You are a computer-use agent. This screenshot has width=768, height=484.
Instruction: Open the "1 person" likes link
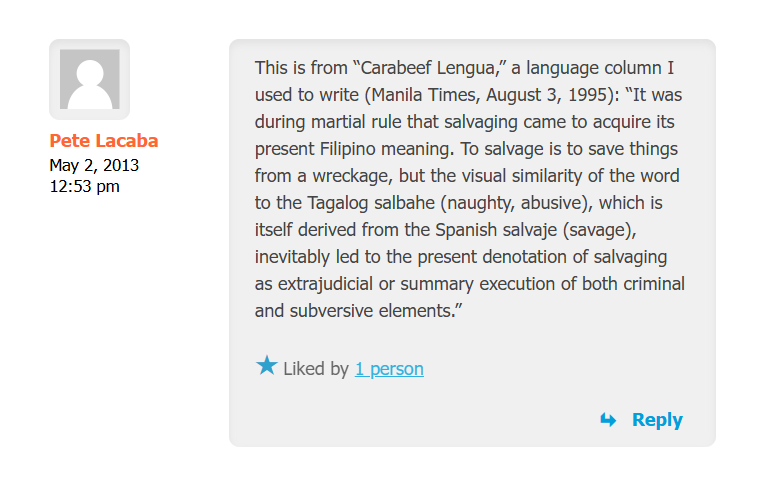tap(389, 369)
